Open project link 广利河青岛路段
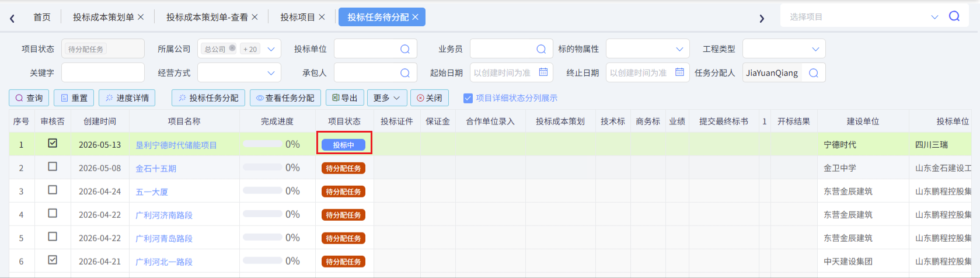Viewport: 980px width, 278px height. [164, 238]
